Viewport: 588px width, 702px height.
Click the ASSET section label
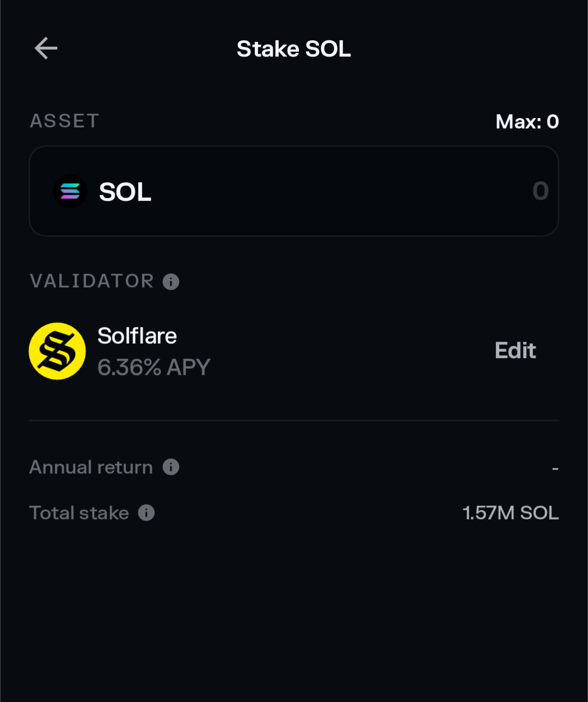(x=64, y=121)
